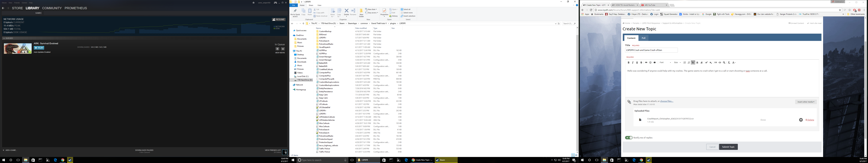The image size is (868, 163).
Task: Collapse the QUEUED downloads section
Action: click(4, 38)
